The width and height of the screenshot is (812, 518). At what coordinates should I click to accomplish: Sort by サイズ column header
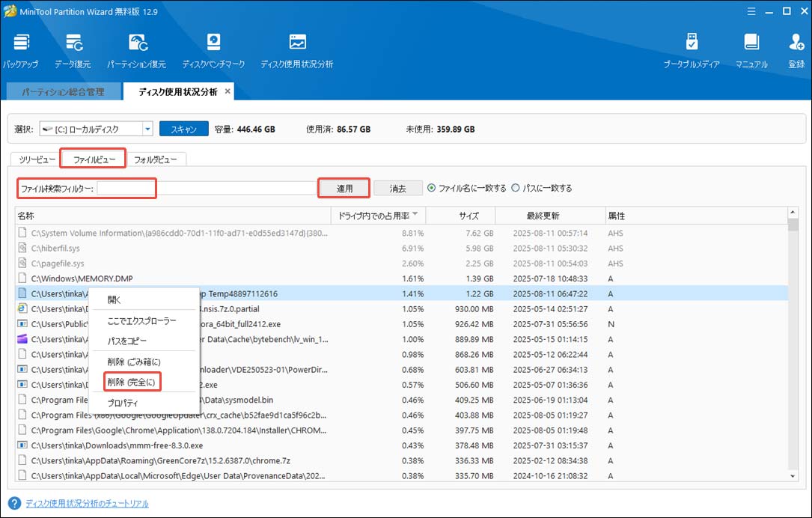pos(460,216)
